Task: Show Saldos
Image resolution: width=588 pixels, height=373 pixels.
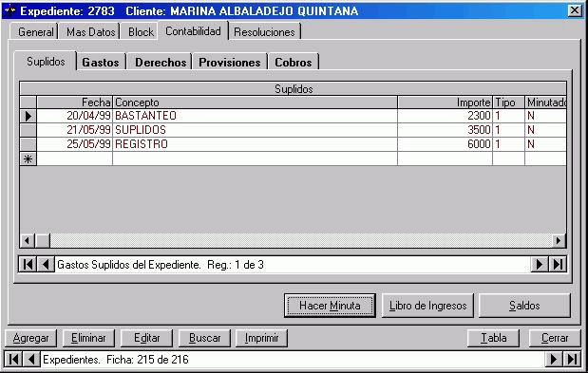Action: click(524, 306)
